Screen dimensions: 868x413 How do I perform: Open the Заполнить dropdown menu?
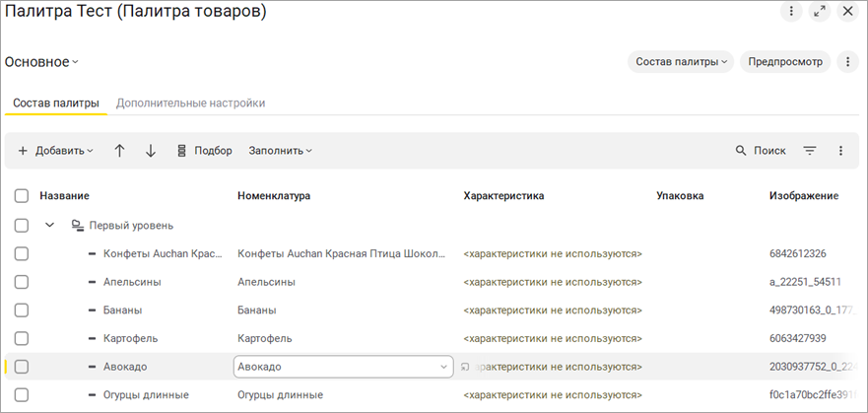pos(280,151)
